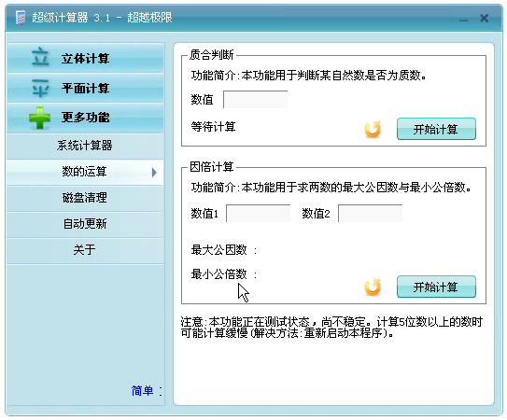507x420 pixels.
Task: Expand the 立体计算 section header
Action: click(85, 57)
